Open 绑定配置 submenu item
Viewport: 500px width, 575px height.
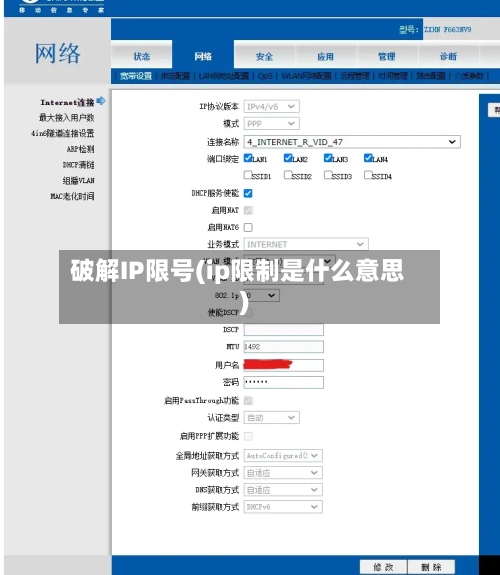click(x=175, y=76)
